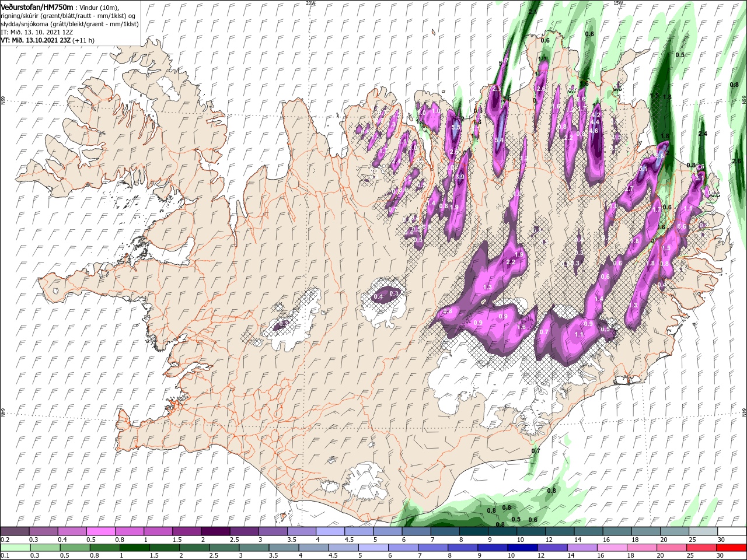Viewport: 747px width, 560px height.
Task: Click the dark green swatch at 1 on rain scale
Action: [134, 548]
